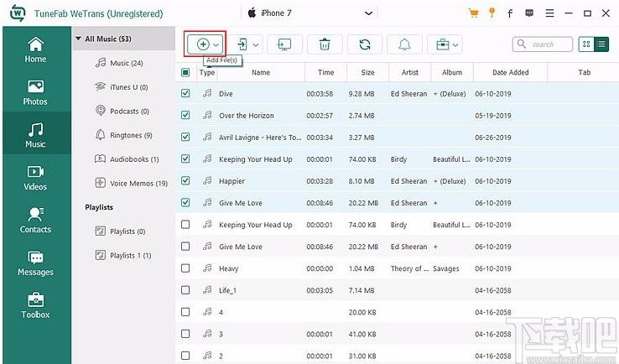Switch to list view
The height and width of the screenshot is (364, 619).
pyautogui.click(x=601, y=44)
